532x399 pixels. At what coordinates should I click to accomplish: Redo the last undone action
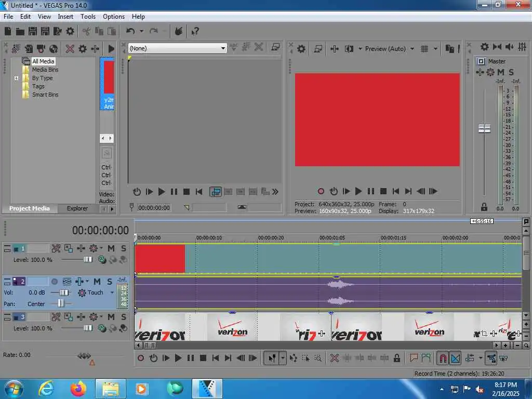(154, 32)
